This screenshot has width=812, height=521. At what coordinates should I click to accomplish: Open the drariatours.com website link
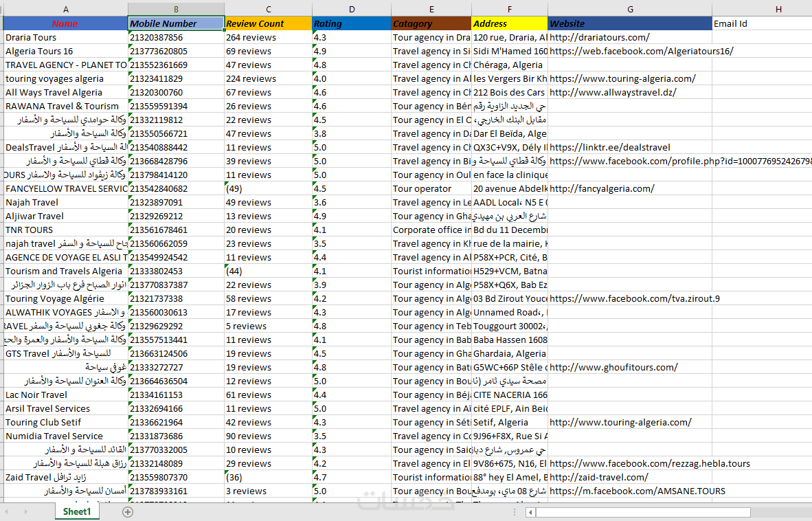click(x=599, y=37)
